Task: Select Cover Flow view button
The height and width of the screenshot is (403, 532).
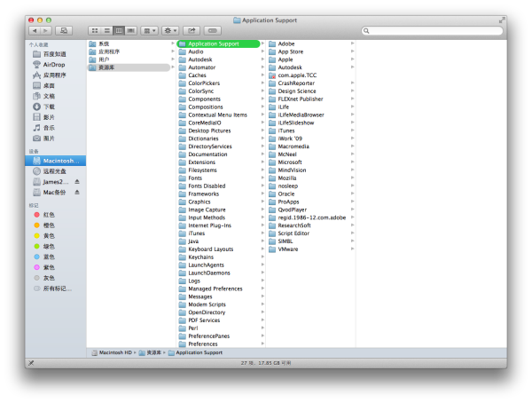Action: (x=131, y=30)
